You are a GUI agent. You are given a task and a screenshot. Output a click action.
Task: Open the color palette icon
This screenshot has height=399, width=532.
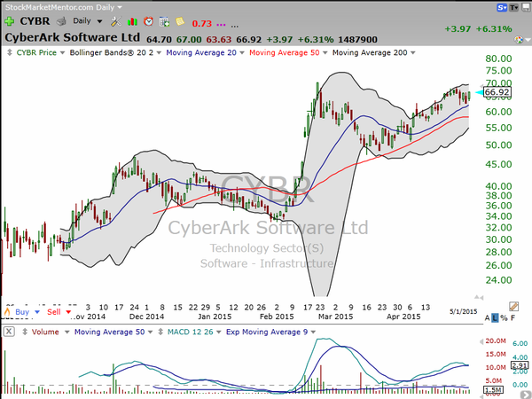tap(518, 40)
